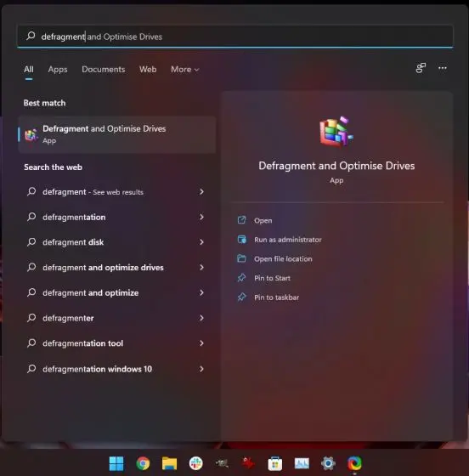Choose Pin to taskbar
469x476 pixels.
(276, 297)
